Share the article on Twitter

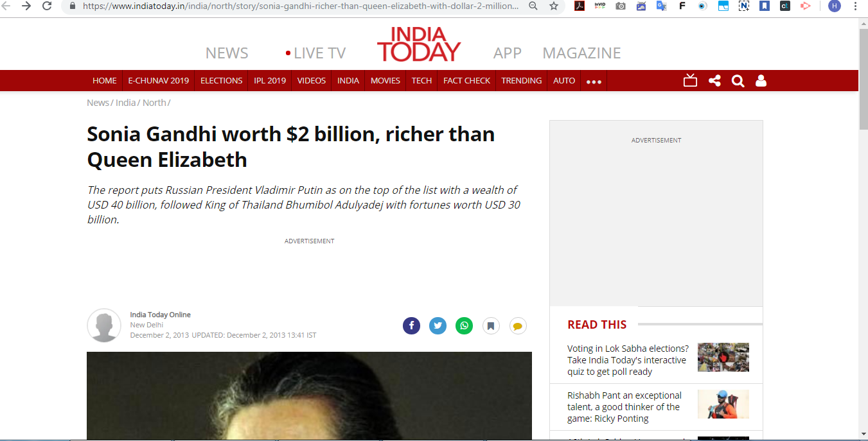pyautogui.click(x=438, y=325)
